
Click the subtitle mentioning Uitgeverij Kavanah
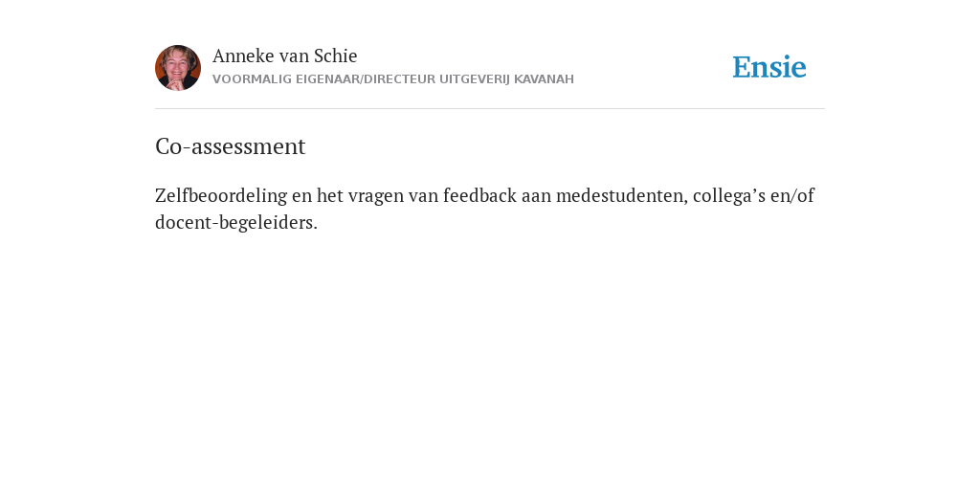[x=393, y=79]
